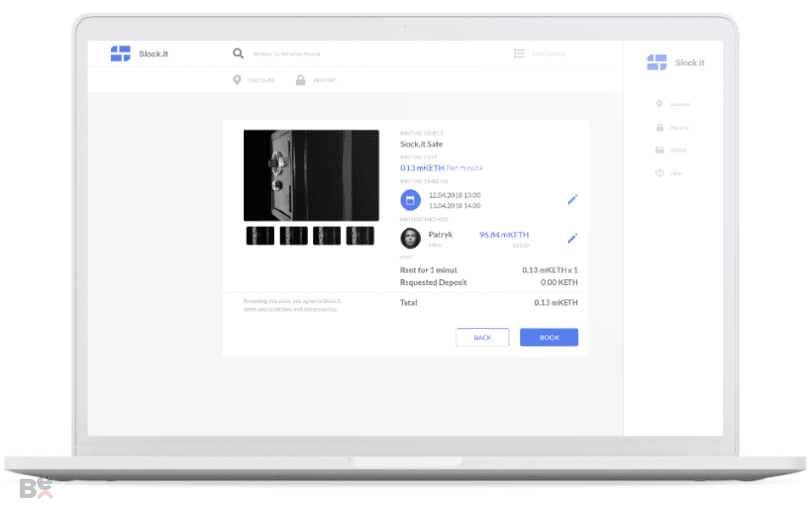Select the third safe thumbnail
Image resolution: width=812 pixels, height=517 pixels.
[327, 236]
